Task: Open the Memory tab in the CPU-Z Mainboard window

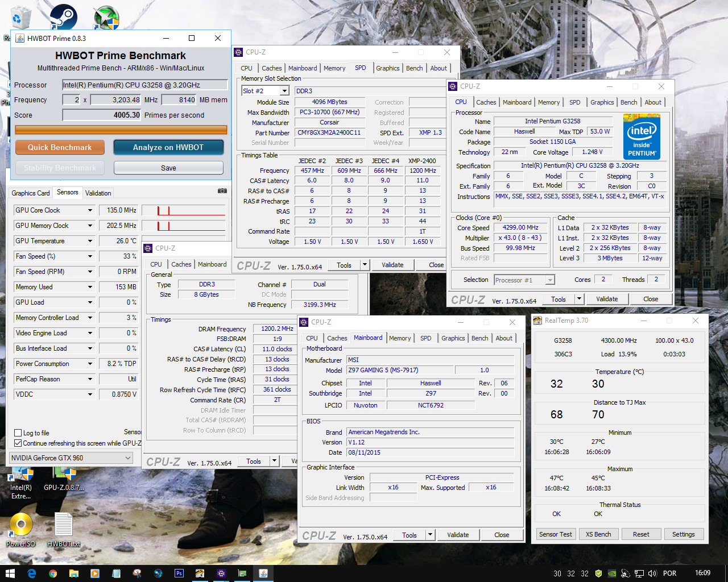Action: click(400, 338)
